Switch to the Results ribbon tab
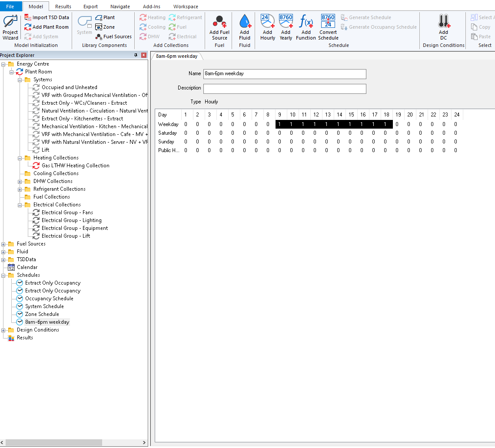Screen dimensions: 495x448 (x=63, y=7)
